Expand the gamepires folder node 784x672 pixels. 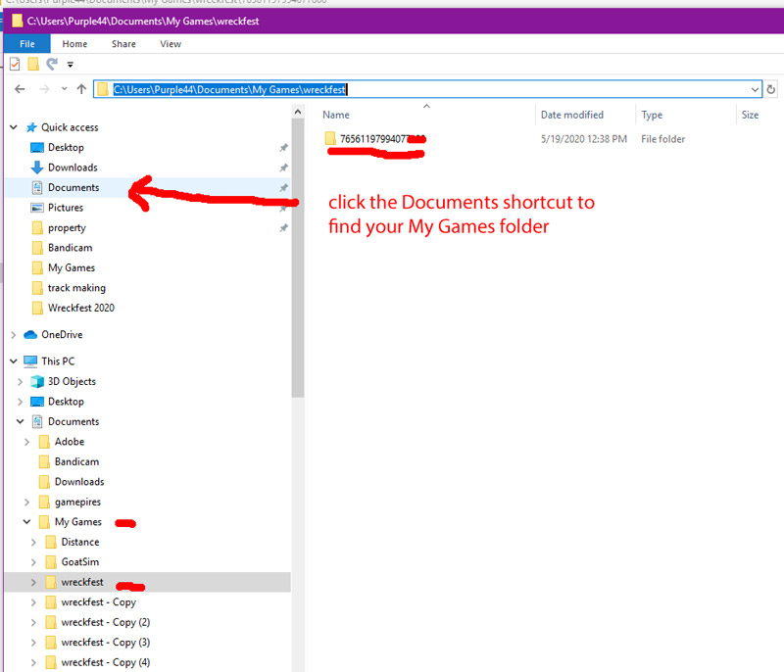[26, 502]
